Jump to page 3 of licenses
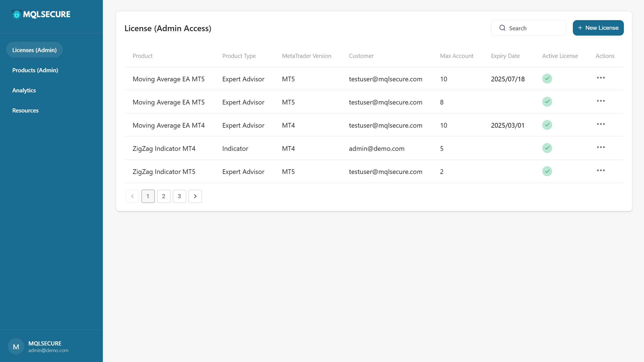644x362 pixels. point(179,196)
